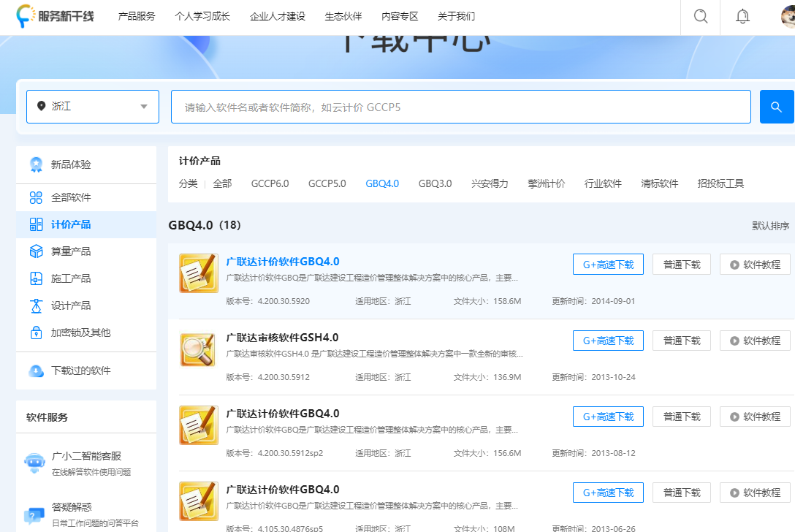Viewport: 795px width, 532px height.
Task: Select the 招投标工具 category filter
Action: click(x=720, y=183)
